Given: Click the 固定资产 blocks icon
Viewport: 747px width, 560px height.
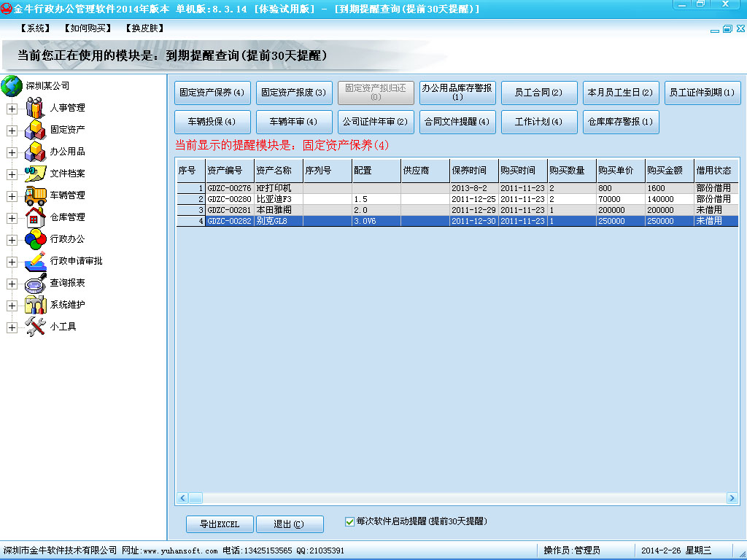Looking at the screenshot, I should coord(35,130).
